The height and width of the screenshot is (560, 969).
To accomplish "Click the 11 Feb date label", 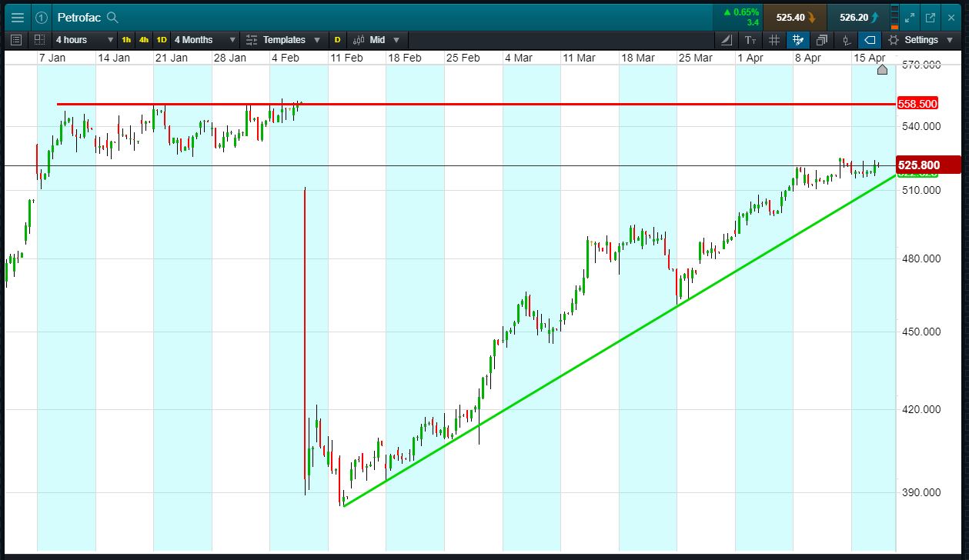I will pos(346,58).
